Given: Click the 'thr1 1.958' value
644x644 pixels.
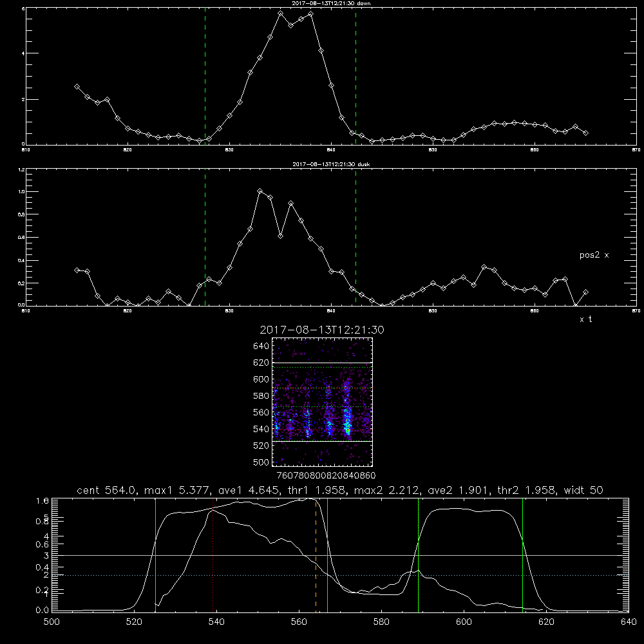Looking at the screenshot, I should (317, 490).
